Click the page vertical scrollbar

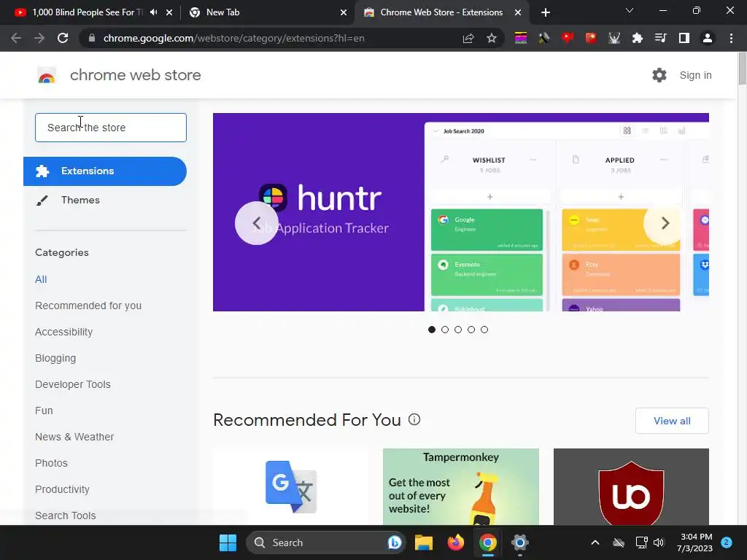pos(742,69)
